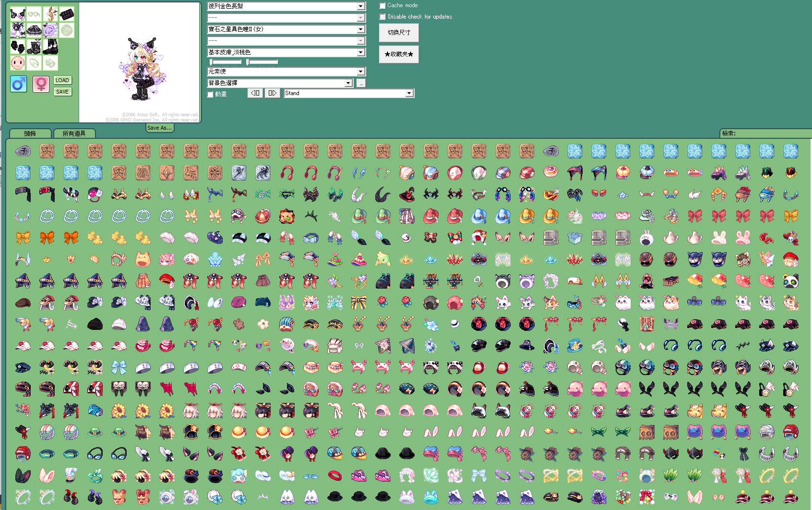Expand the 元素使 dropdown
Image resolution: width=812 pixels, height=510 pixels.
coord(286,72)
